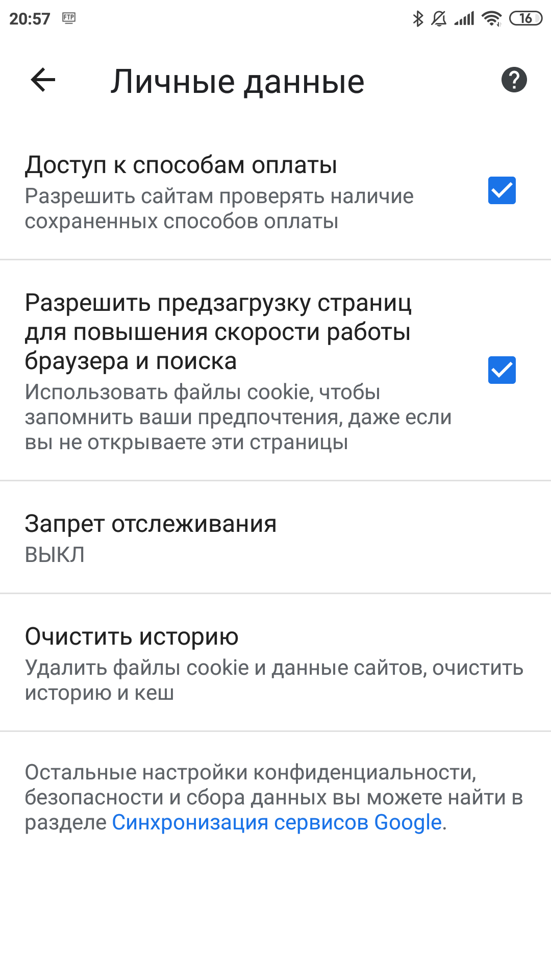The image size is (551, 980).
Task: Tap the Bluetooth status icon
Action: [418, 19]
